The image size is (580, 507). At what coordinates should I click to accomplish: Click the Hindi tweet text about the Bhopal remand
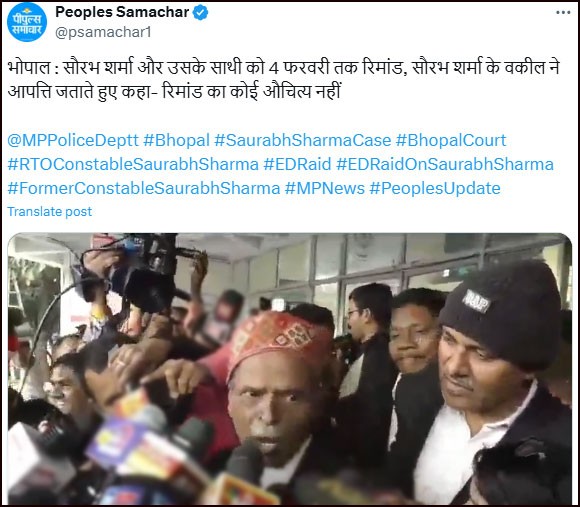[x=284, y=80]
